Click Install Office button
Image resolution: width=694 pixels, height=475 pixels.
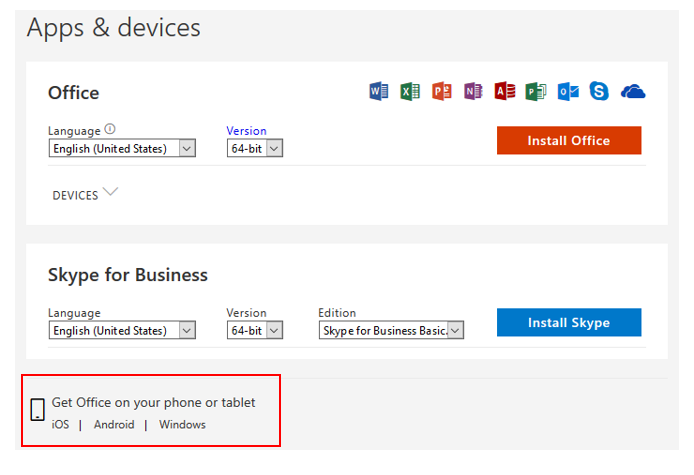click(x=569, y=140)
